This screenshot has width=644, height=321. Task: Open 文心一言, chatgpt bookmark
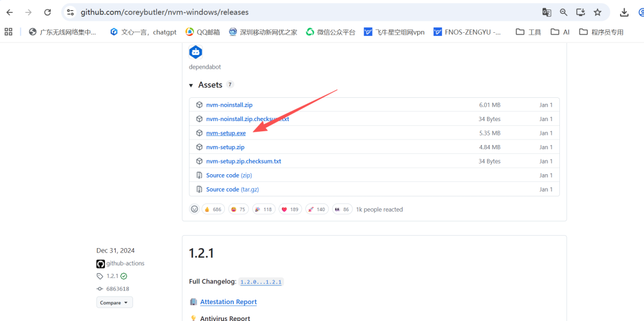(x=143, y=32)
